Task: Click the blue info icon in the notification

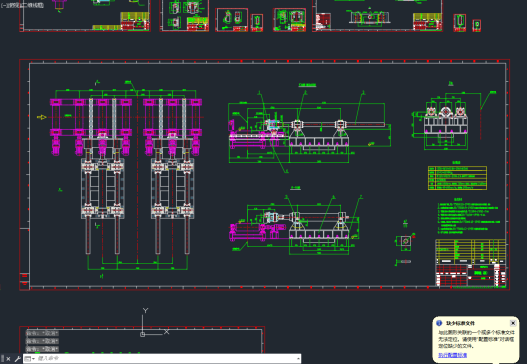Action: tap(439, 323)
